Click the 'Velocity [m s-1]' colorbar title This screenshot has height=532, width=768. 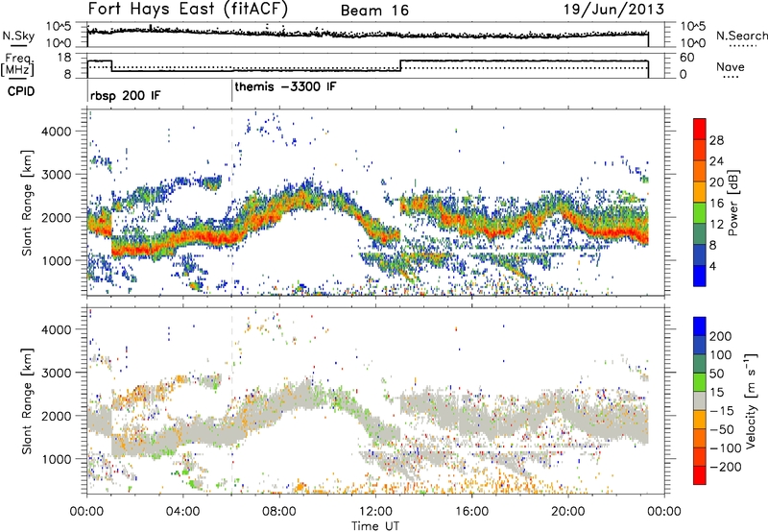[750, 400]
